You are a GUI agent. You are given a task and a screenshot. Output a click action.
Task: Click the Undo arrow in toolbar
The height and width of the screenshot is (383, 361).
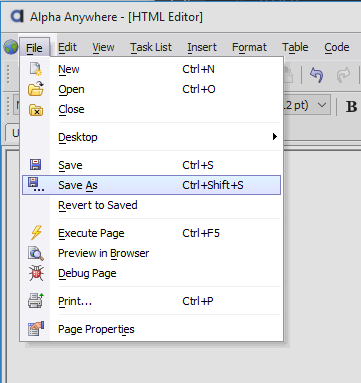[316, 75]
